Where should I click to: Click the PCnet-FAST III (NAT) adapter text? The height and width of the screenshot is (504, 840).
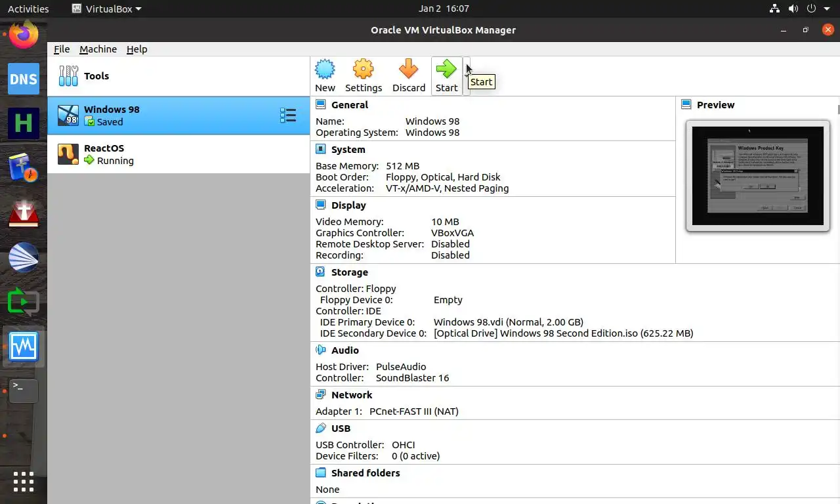point(413,411)
